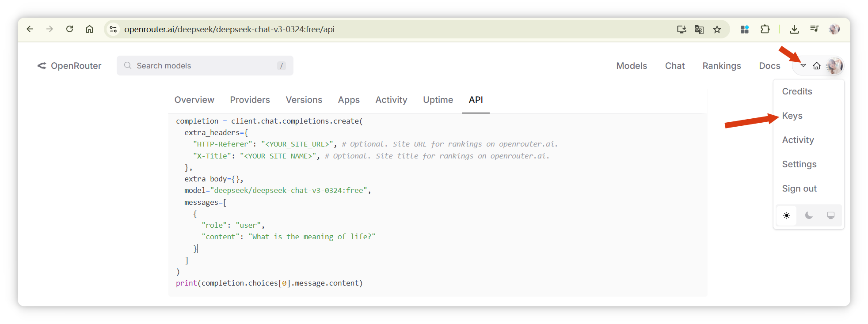Click the slash shortcut badge in search
Screen dimensions: 868x324
[x=281, y=66]
